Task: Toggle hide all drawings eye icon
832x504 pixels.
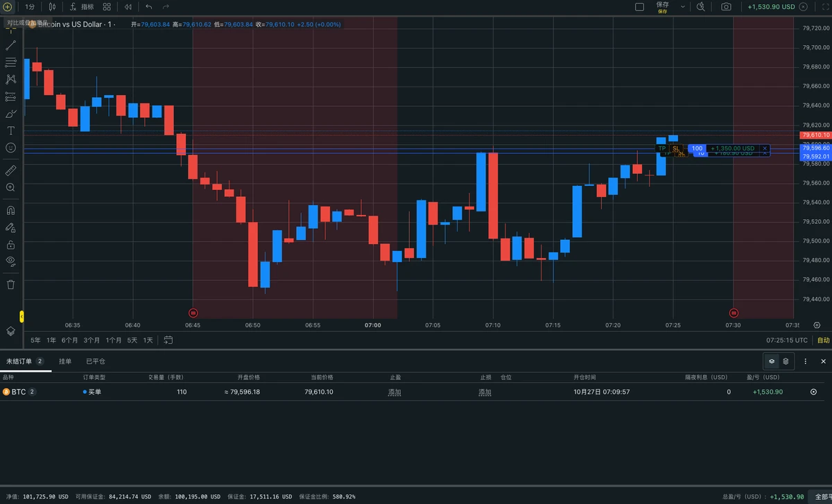Action: pyautogui.click(x=10, y=261)
